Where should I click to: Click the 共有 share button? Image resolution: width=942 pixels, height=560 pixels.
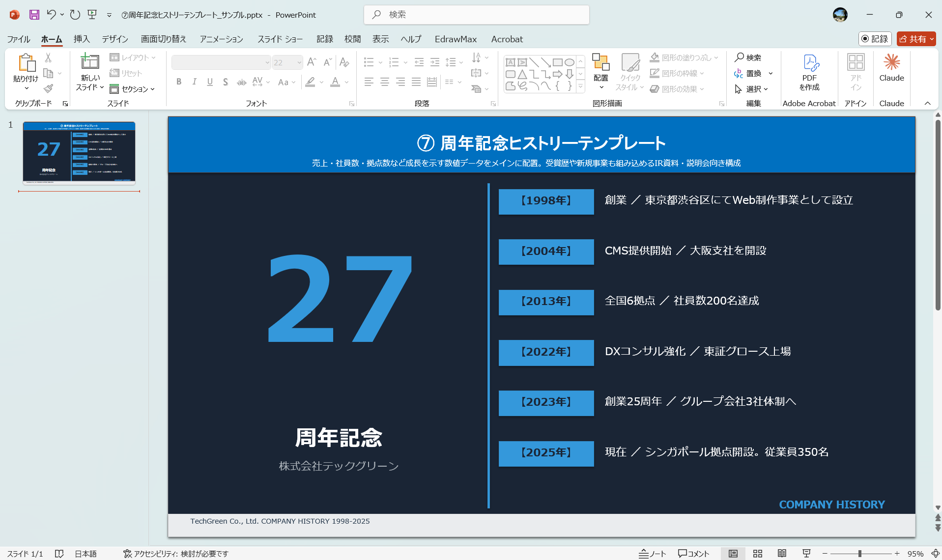pos(916,39)
